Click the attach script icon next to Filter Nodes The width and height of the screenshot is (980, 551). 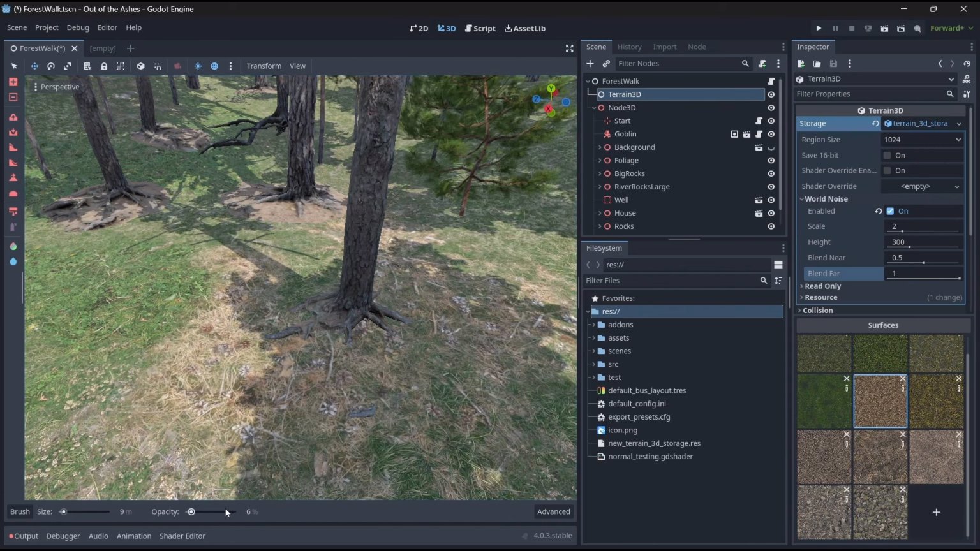(x=762, y=64)
